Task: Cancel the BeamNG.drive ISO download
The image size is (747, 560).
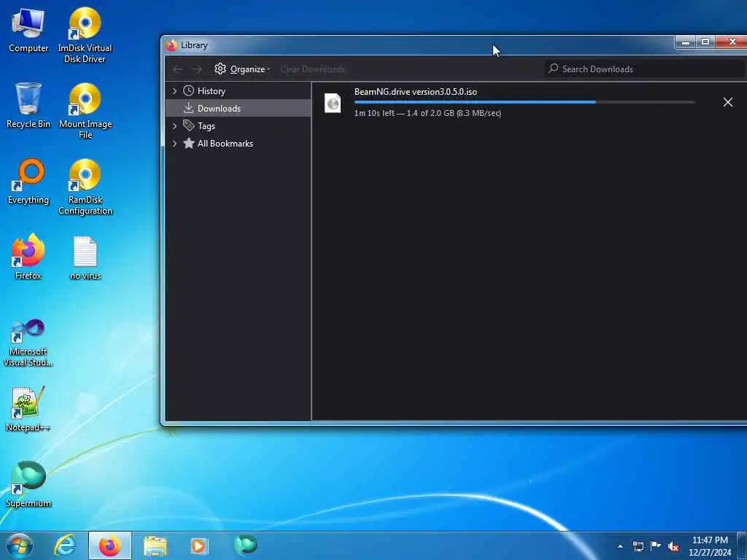Action: tap(727, 102)
